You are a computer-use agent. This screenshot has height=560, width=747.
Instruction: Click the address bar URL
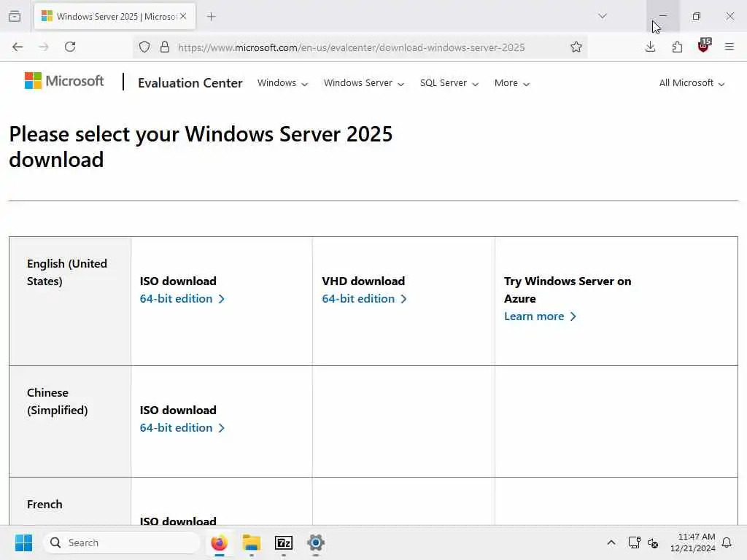pyautogui.click(x=351, y=47)
